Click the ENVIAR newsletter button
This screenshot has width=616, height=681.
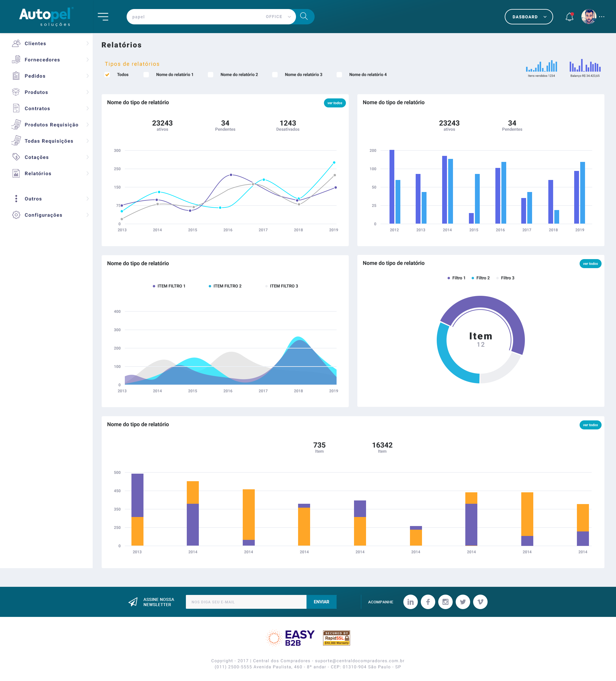click(x=321, y=602)
